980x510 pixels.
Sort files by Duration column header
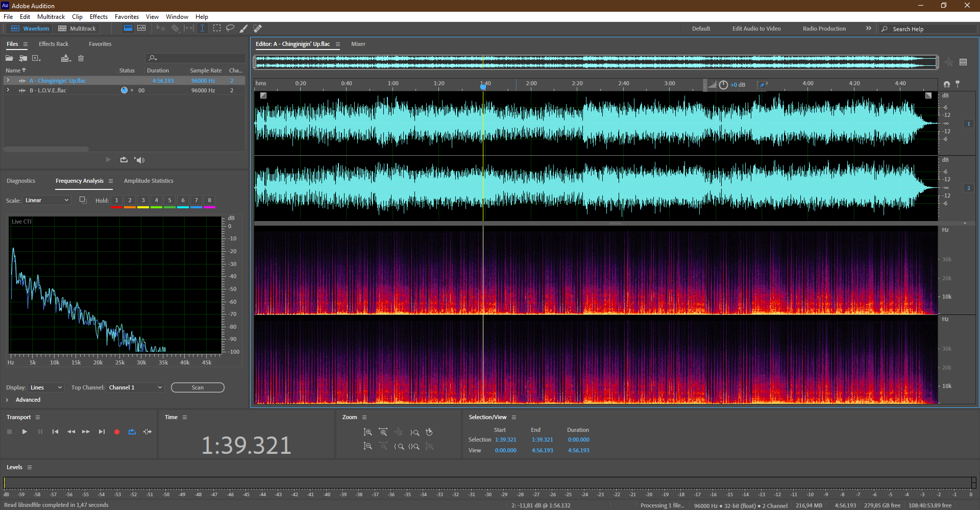tap(158, 70)
